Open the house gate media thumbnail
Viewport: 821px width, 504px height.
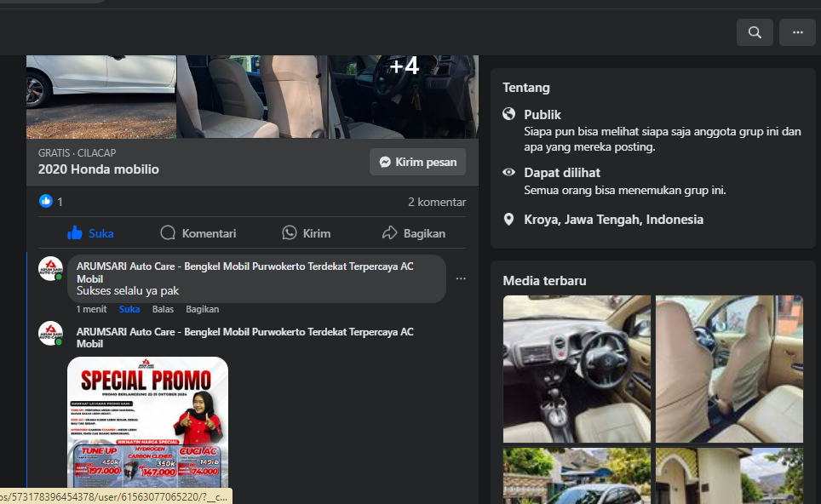tap(729, 476)
